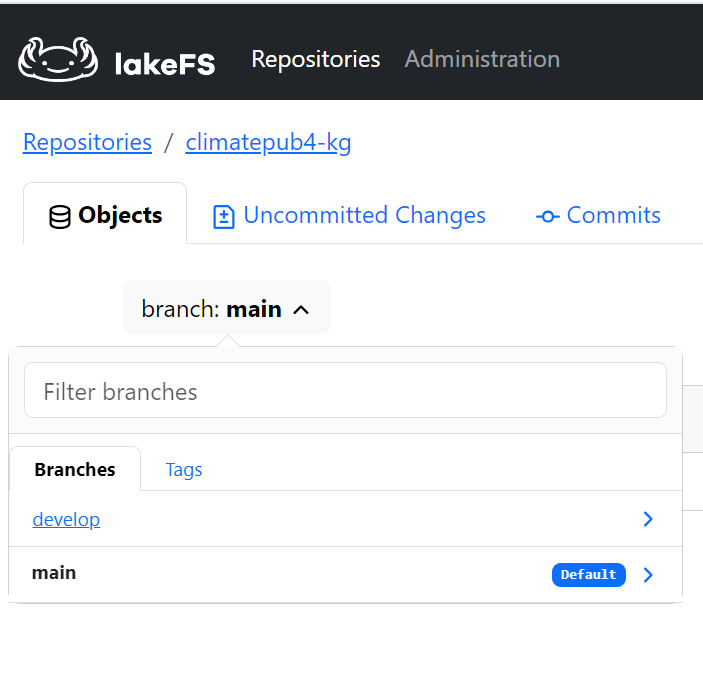Click the database icon on Objects tab
703x673 pixels.
[60, 216]
